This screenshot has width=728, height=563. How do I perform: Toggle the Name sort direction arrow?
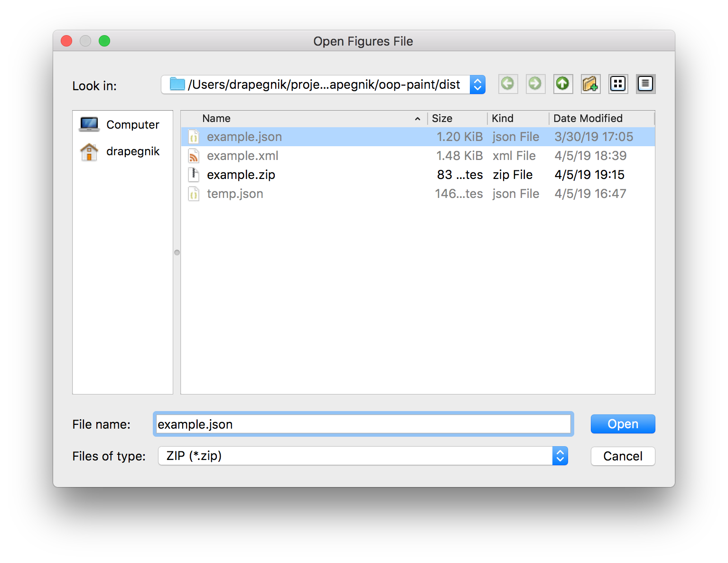pyautogui.click(x=418, y=119)
